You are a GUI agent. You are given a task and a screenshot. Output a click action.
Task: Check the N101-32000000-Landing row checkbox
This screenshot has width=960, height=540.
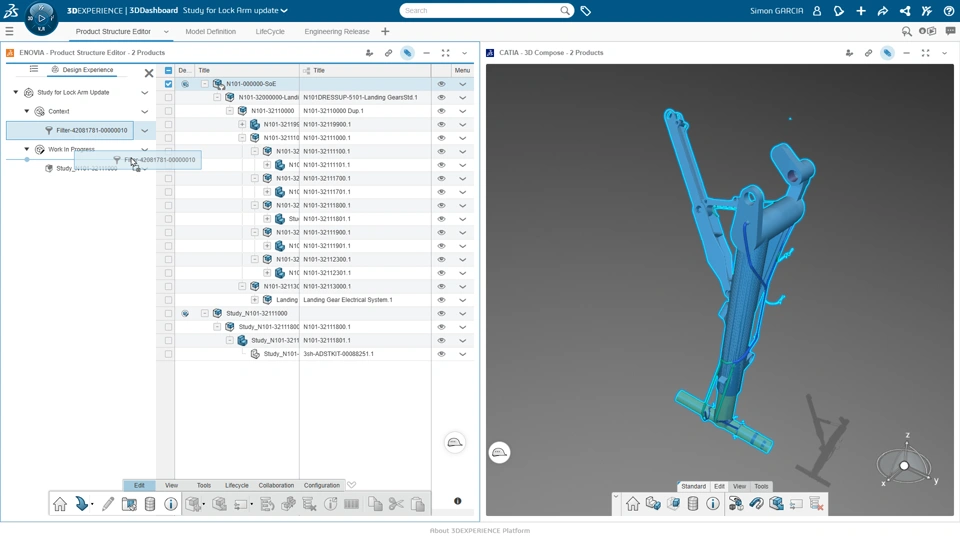tap(168, 97)
